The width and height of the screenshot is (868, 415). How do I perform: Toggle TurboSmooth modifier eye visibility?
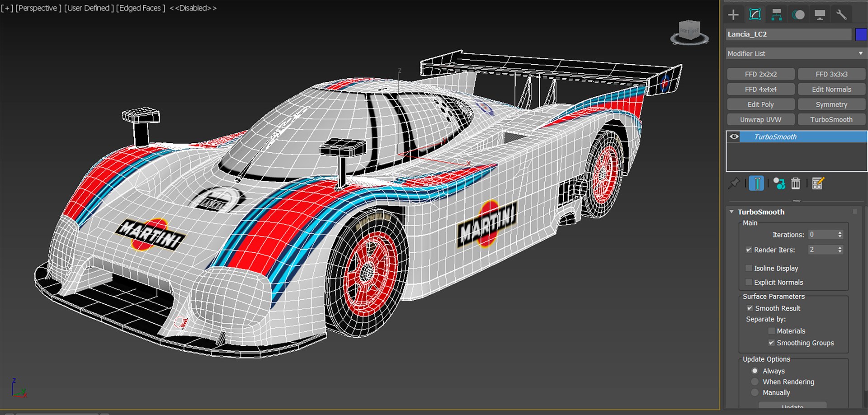pyautogui.click(x=734, y=137)
